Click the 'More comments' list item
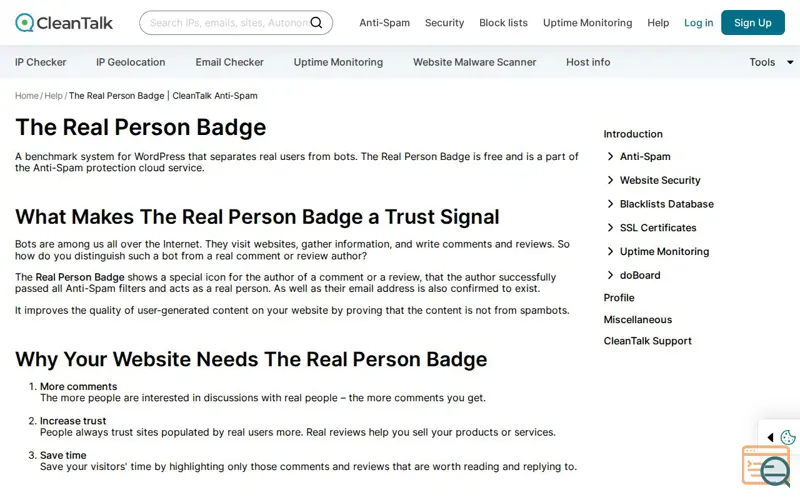Screen dimensions: 800x500 pyautogui.click(x=79, y=387)
